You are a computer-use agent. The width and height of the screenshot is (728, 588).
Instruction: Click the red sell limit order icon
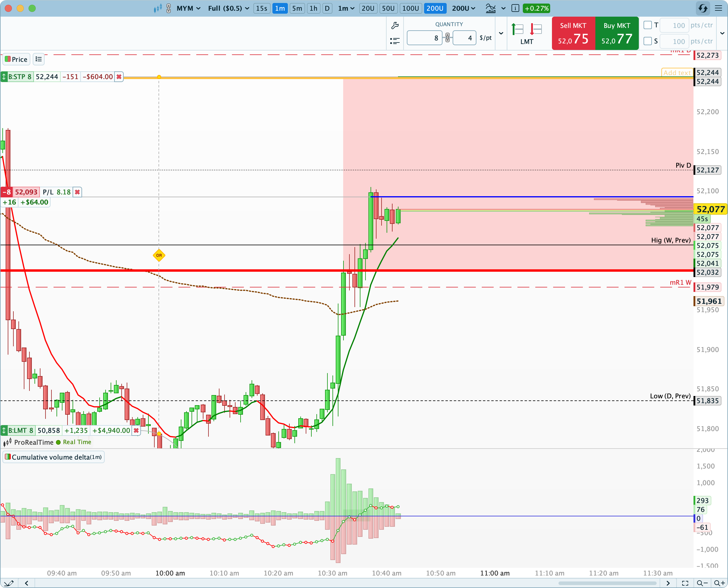[x=536, y=29]
